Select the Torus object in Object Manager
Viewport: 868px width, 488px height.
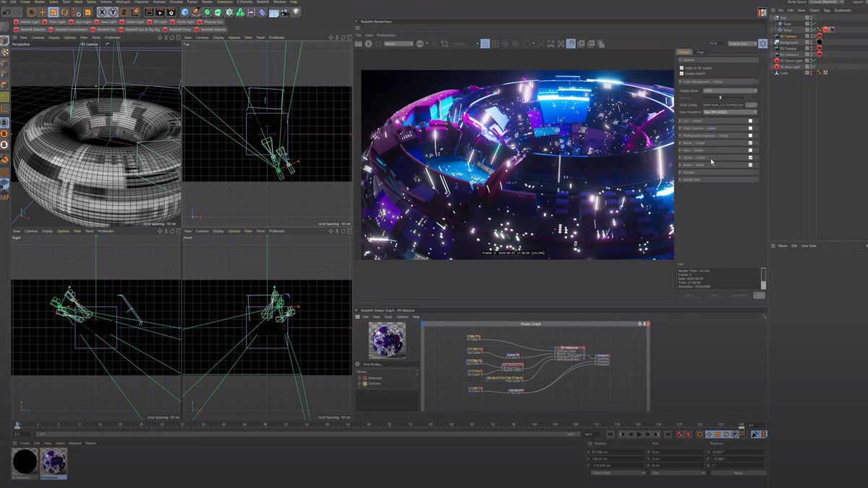[x=788, y=30]
